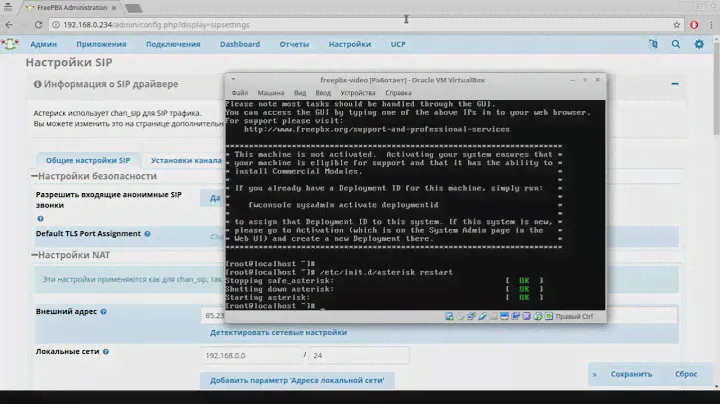Select Да for anonymous SIP calls
This screenshot has width=720, height=404.
(x=214, y=198)
